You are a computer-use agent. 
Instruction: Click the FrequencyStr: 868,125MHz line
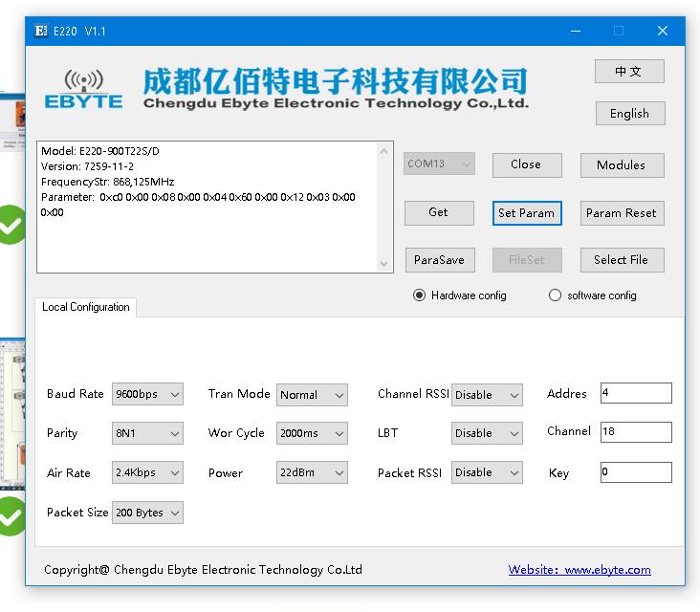pos(107,182)
